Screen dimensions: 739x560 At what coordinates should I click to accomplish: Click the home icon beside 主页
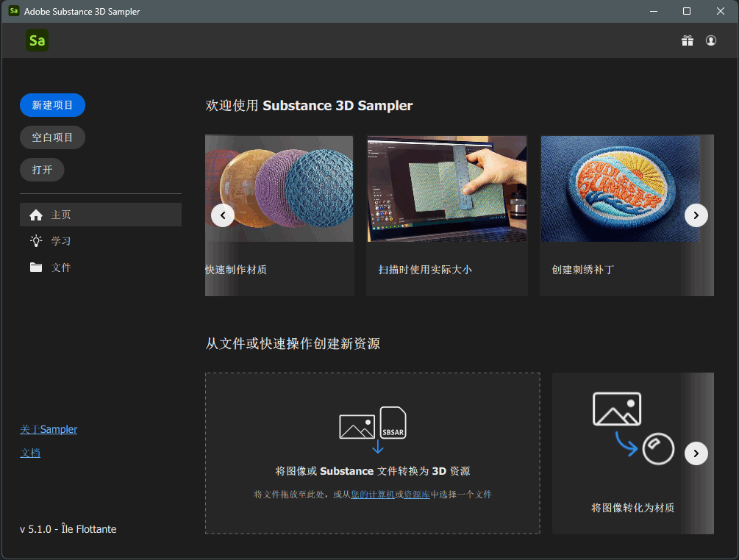tap(36, 215)
